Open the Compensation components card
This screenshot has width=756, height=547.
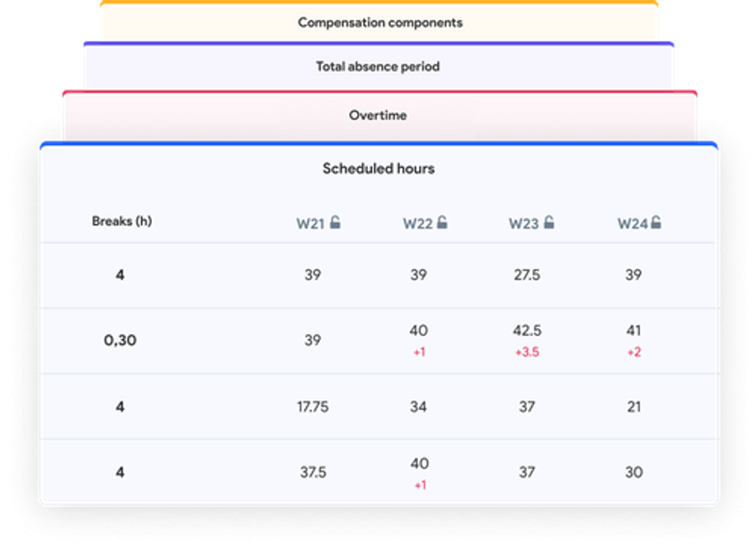click(380, 22)
